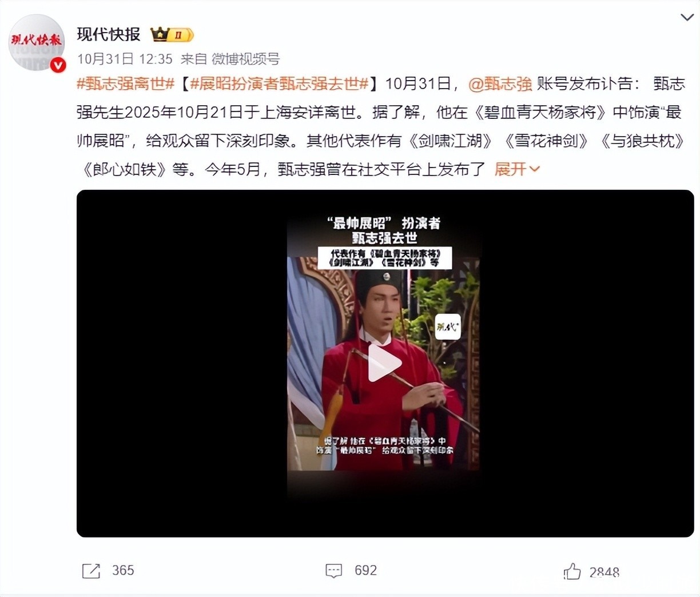Click the 现代快报 account name
The image size is (700, 597).
[109, 34]
